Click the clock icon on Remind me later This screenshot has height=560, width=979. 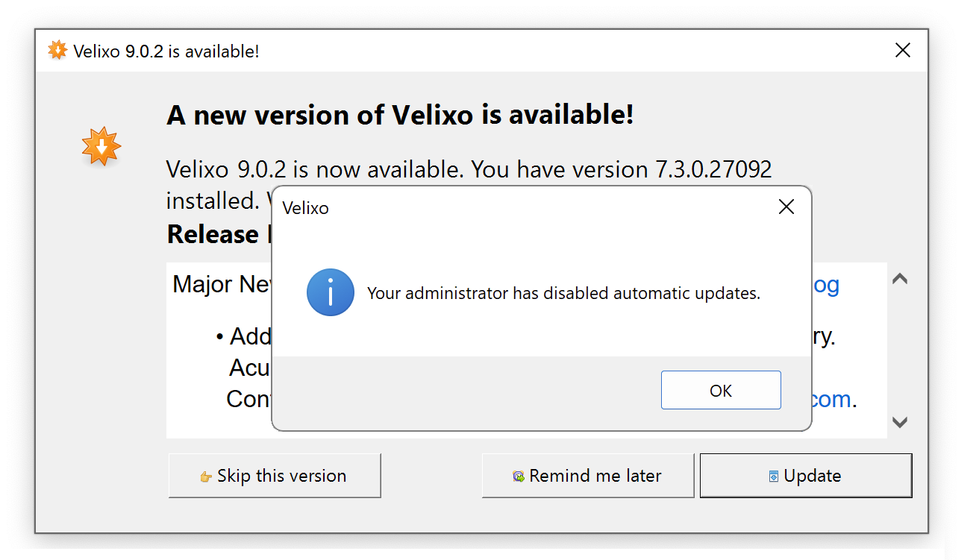[519, 476]
